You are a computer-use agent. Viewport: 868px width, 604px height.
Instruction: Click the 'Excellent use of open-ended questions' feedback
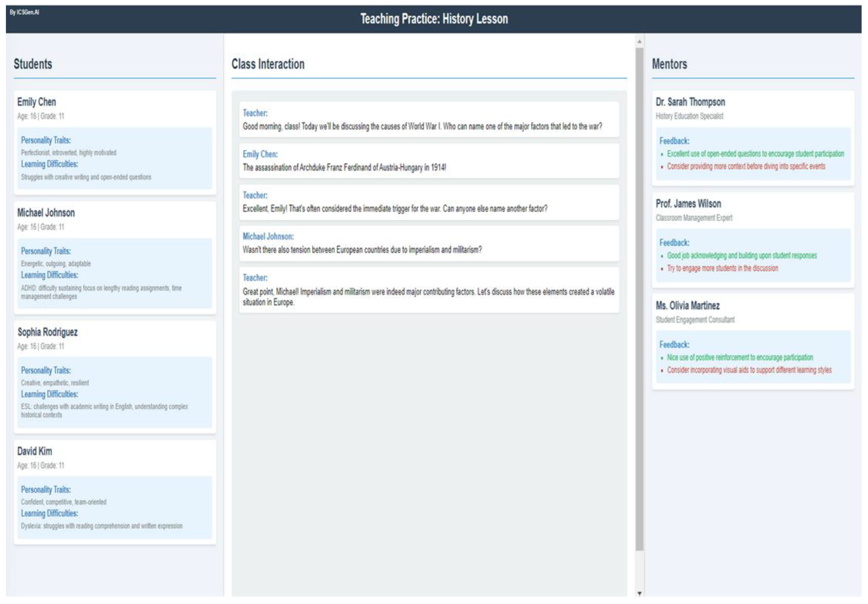[755, 154]
